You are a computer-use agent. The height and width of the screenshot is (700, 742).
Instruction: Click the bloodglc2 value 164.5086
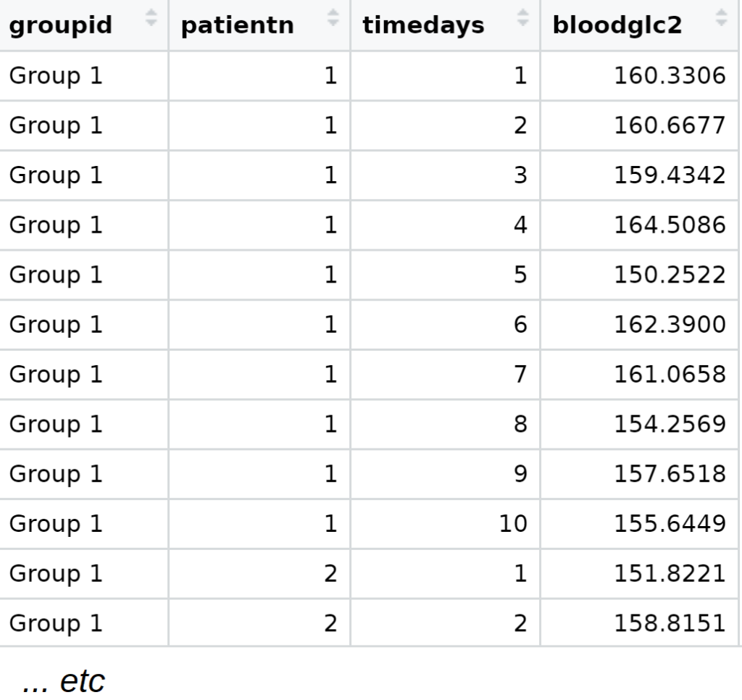pyautogui.click(x=670, y=225)
